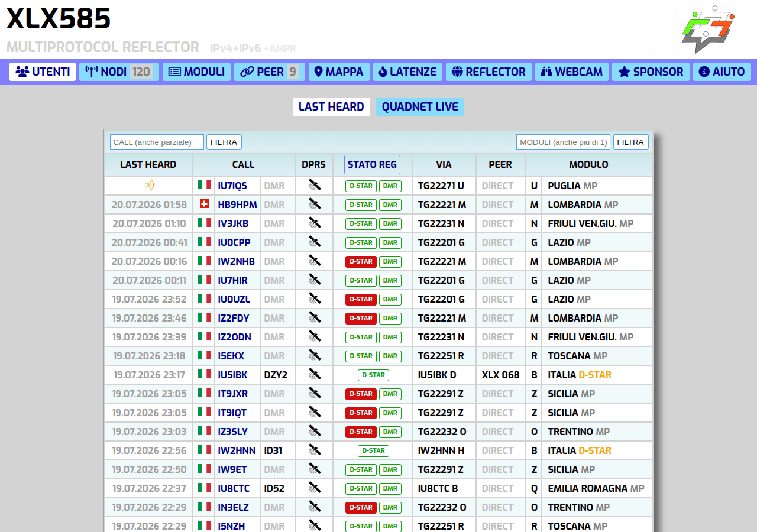Viewport: 757px width, 532px height.
Task: Click DPRS satellite icon in IZ2ODN row
Action: 315,336
